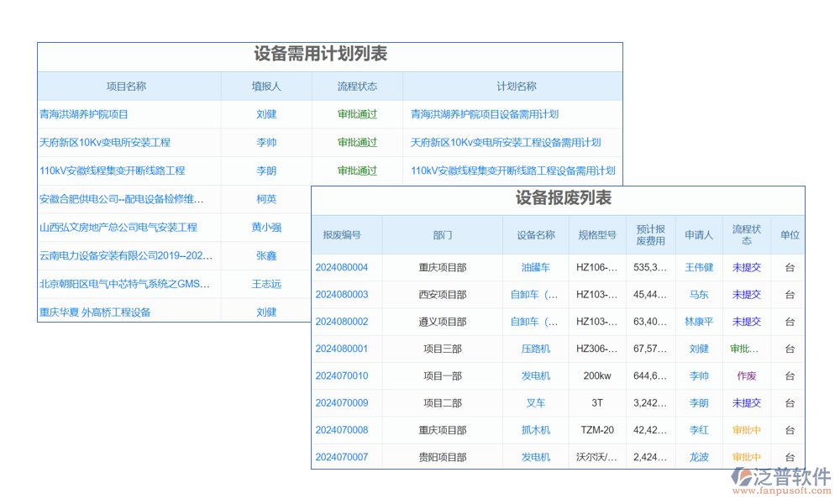Click the 油罐车 equipment name
Screen dimensions: 840x504
(x=535, y=268)
